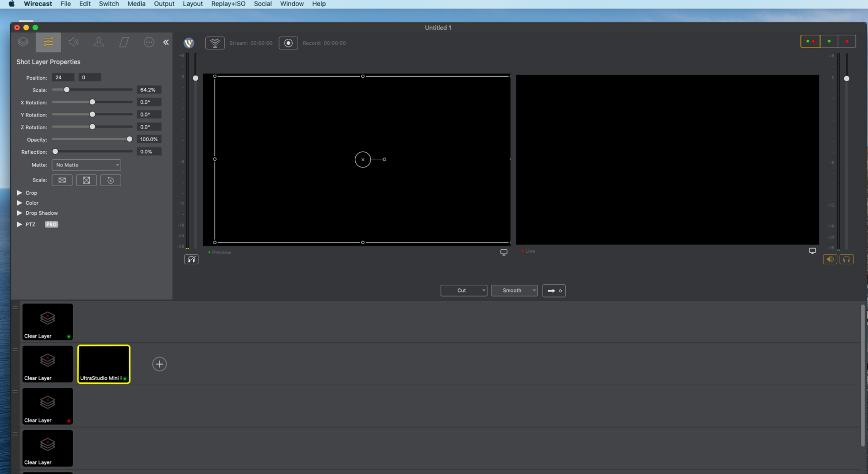
Task: Select the third layer's Clear Layer shot
Action: click(47, 406)
